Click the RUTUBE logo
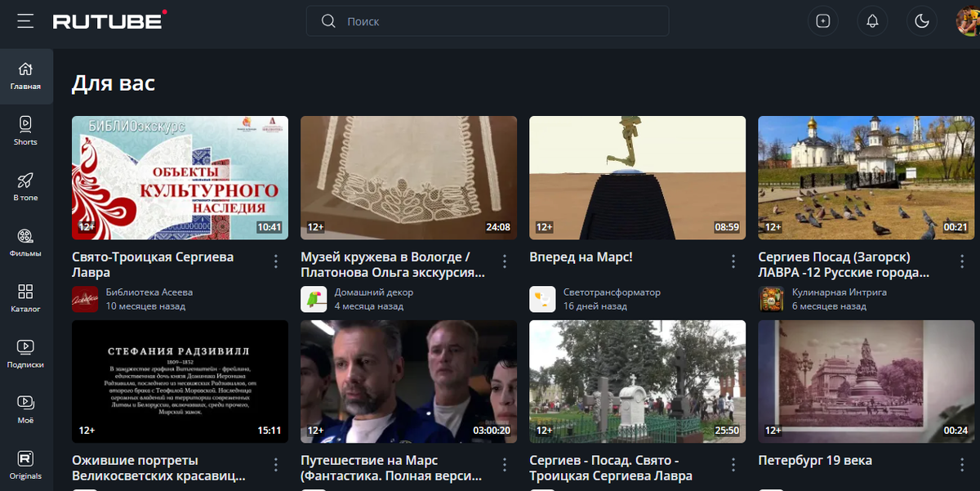 110,20
